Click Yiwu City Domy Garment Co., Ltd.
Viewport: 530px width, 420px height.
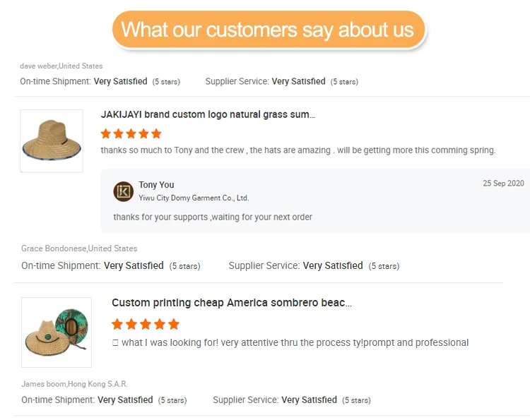[194, 198]
